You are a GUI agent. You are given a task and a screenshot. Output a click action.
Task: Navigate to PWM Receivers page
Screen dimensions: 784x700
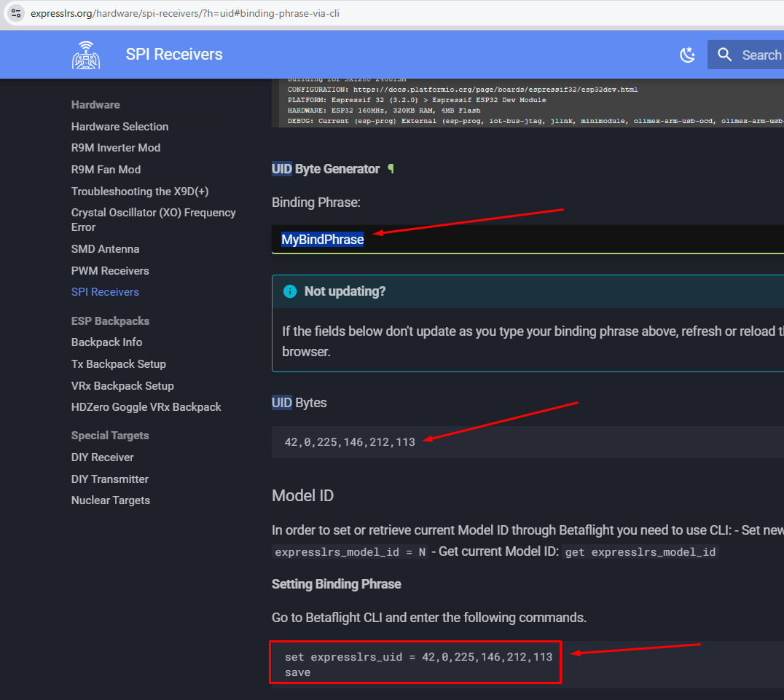tap(109, 270)
